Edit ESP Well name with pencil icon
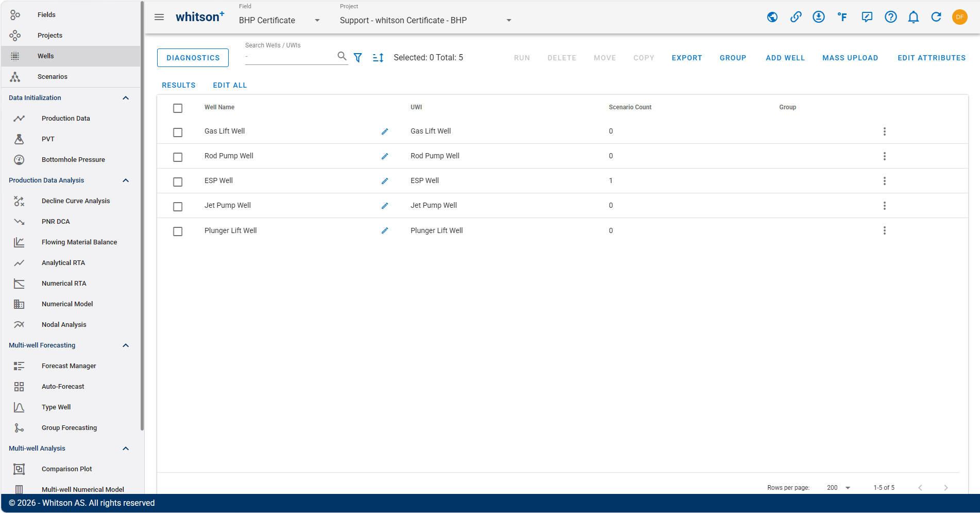 point(384,181)
